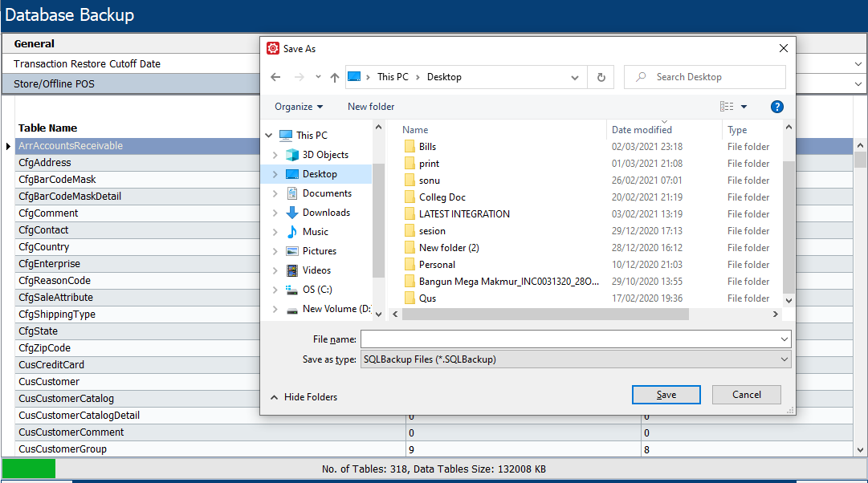
Task: Select the sesion folder
Action: click(432, 231)
